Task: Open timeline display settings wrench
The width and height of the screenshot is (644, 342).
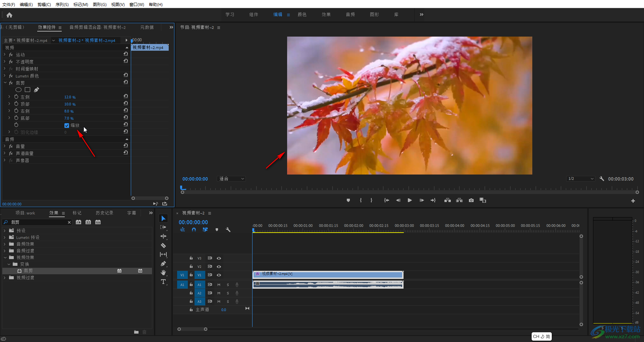Action: 228,230
